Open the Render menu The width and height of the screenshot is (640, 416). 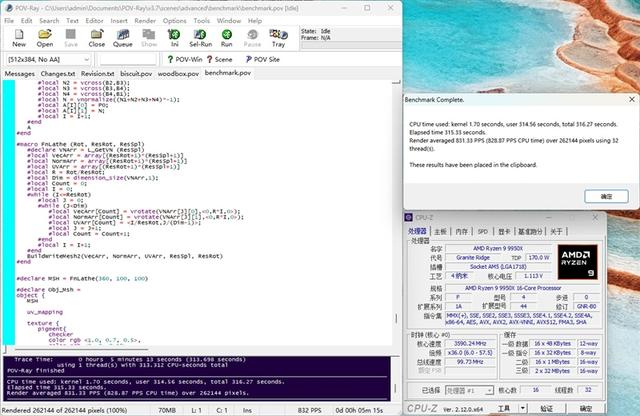146,20
